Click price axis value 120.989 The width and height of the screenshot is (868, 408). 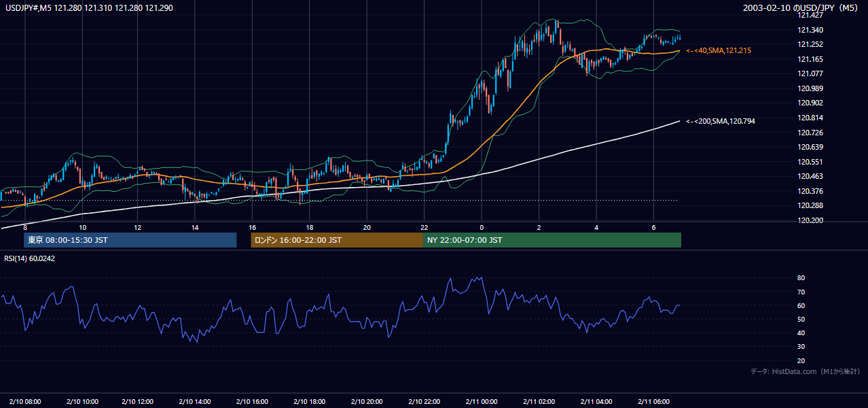(x=810, y=88)
